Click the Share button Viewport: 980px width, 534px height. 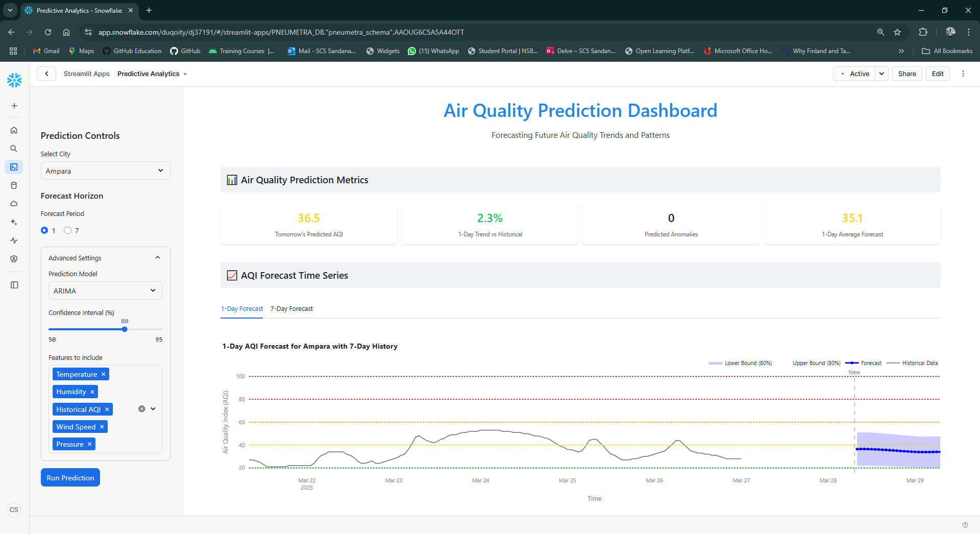(x=906, y=74)
